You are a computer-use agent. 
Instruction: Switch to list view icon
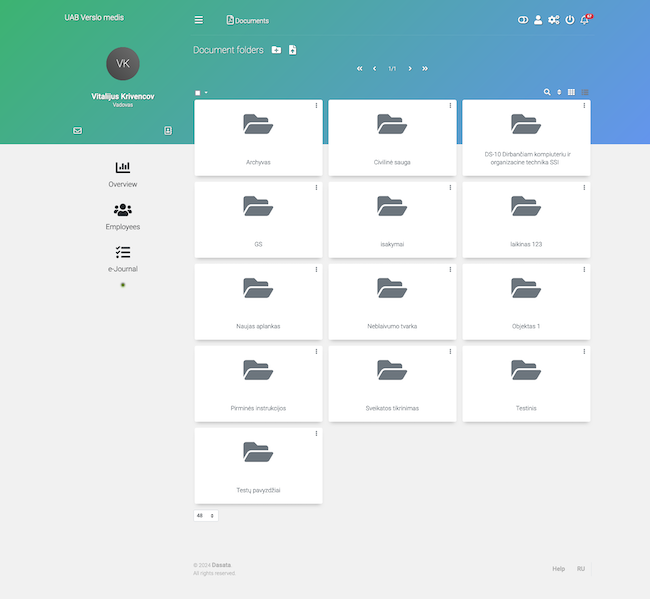coord(585,92)
